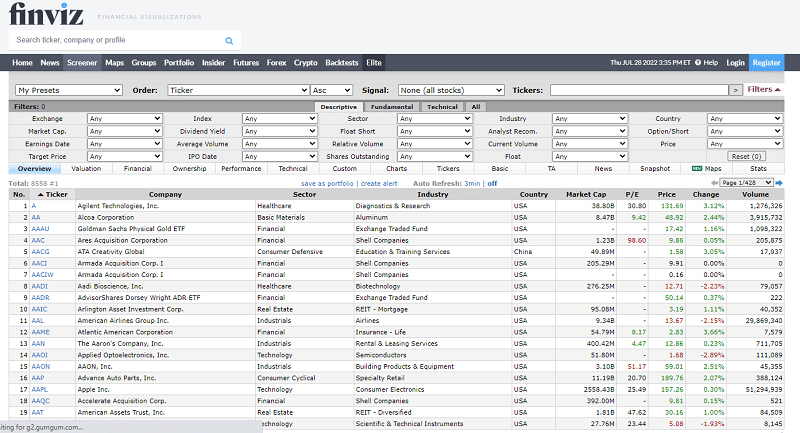The image size is (800, 433).
Task: Switch to the Technical filter tab
Action: click(x=442, y=107)
